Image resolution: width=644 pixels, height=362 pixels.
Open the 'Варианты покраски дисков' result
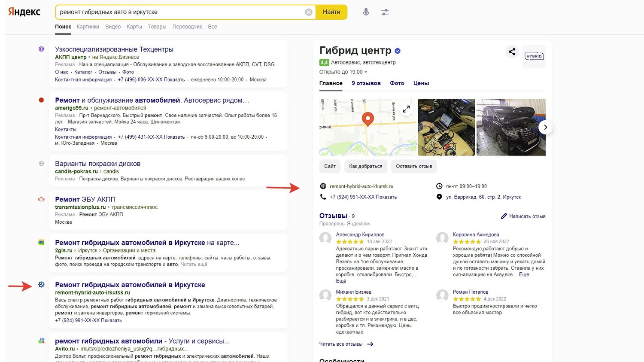click(x=98, y=164)
